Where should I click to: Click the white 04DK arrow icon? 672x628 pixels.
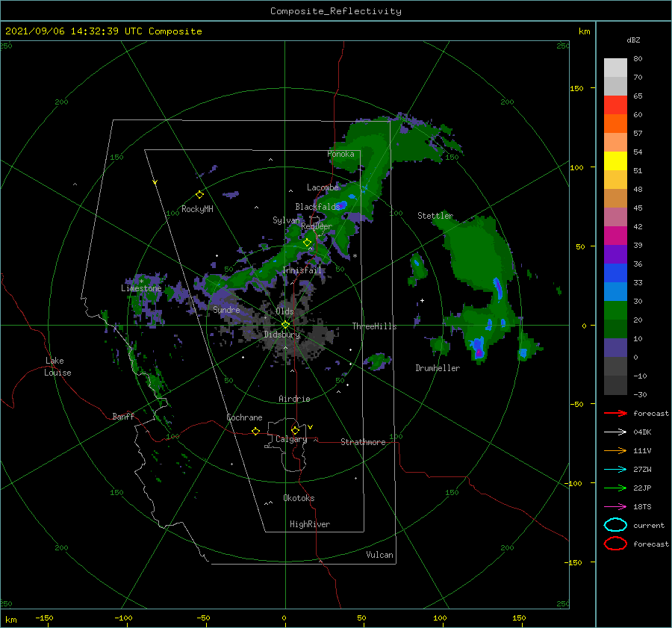[615, 432]
